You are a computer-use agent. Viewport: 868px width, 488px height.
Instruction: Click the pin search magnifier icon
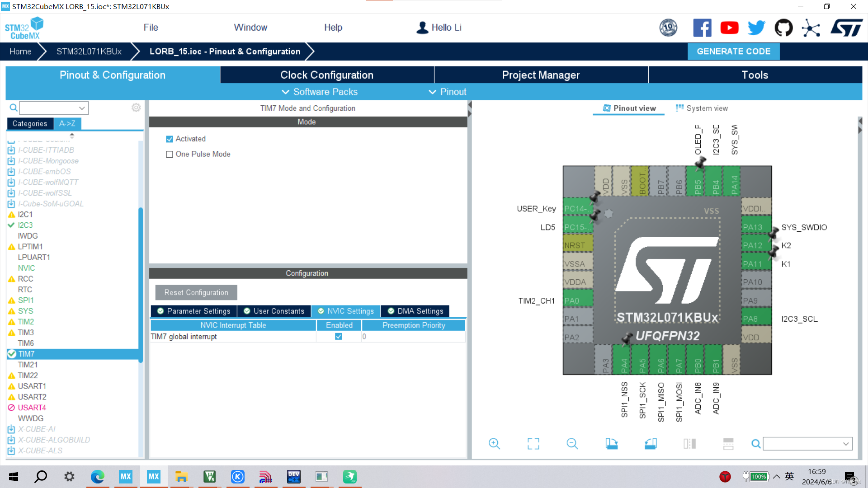tap(756, 444)
